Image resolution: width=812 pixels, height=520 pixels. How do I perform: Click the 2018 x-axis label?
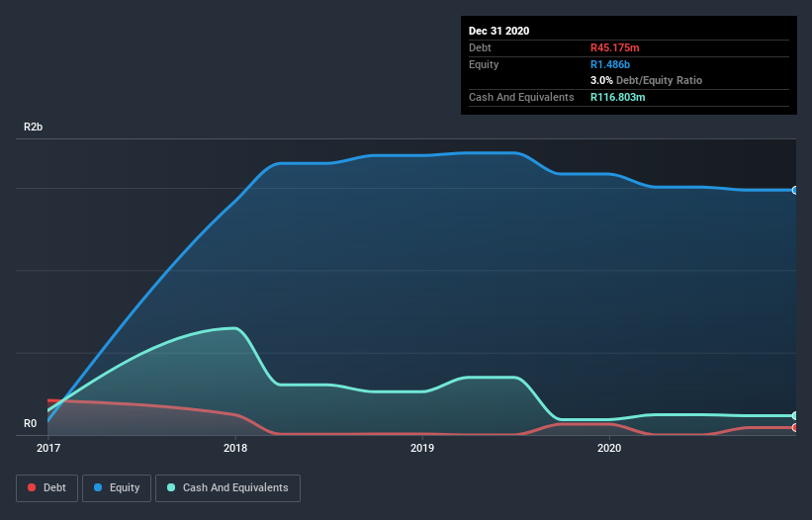tap(235, 448)
